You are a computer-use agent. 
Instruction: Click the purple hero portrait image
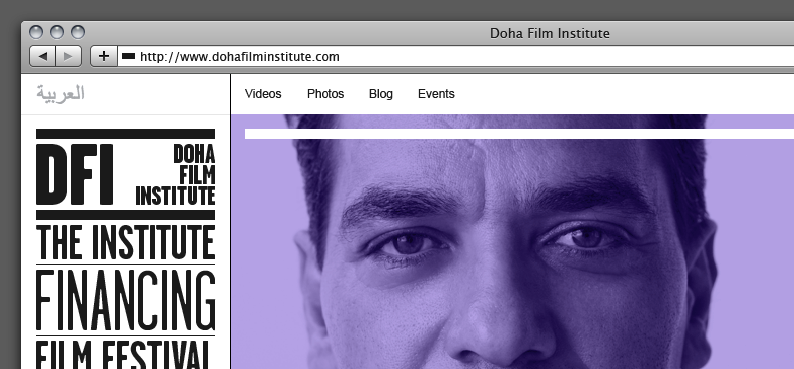512,241
